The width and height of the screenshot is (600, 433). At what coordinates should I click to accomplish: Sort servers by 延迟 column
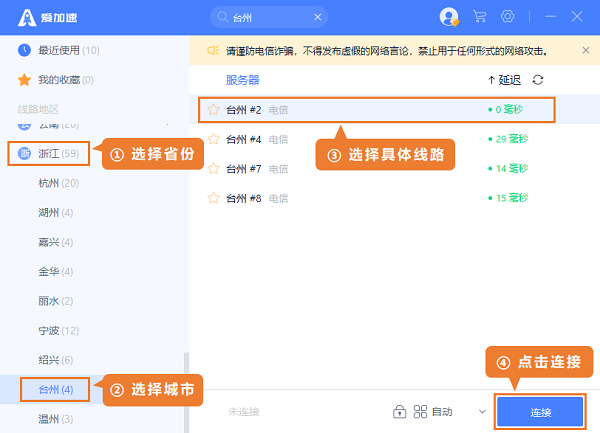click(x=504, y=80)
